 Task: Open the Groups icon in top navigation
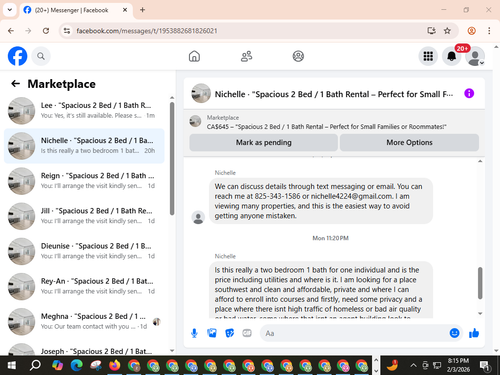pyautogui.click(x=298, y=56)
